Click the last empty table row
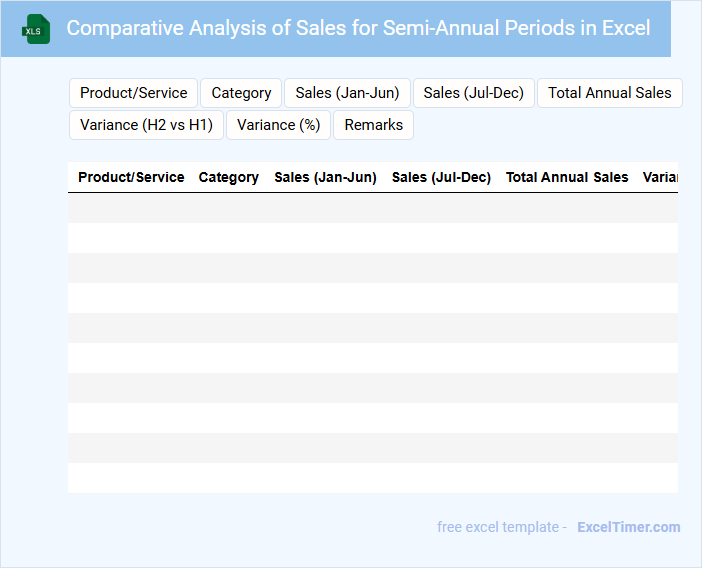Screen dimensions: 702x568 [372, 478]
